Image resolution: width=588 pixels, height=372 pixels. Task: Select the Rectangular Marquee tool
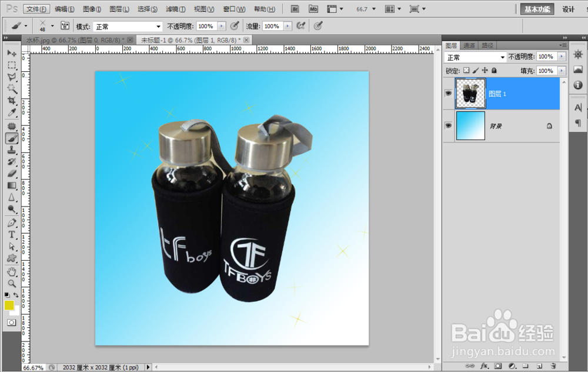pyautogui.click(x=12, y=65)
